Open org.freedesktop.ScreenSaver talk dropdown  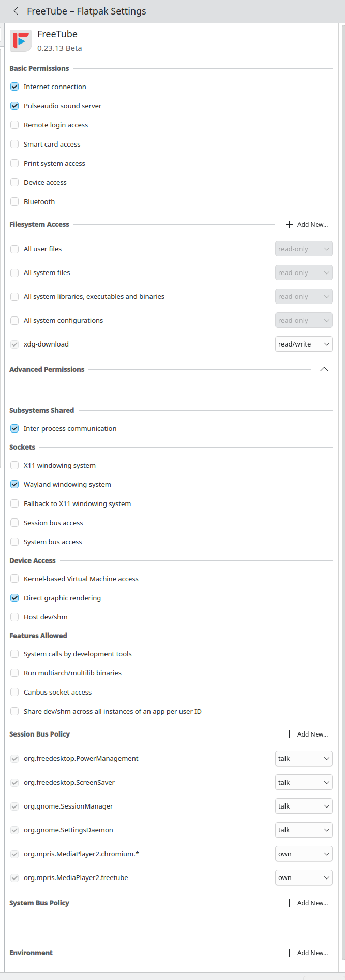tap(304, 782)
